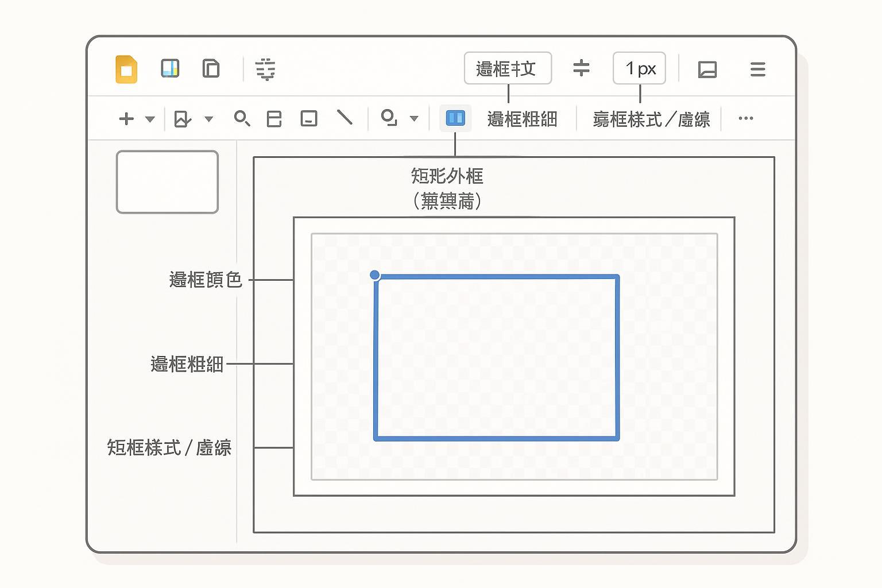The width and height of the screenshot is (882, 588).
Task: Click the shape tool icon
Action: click(x=389, y=118)
